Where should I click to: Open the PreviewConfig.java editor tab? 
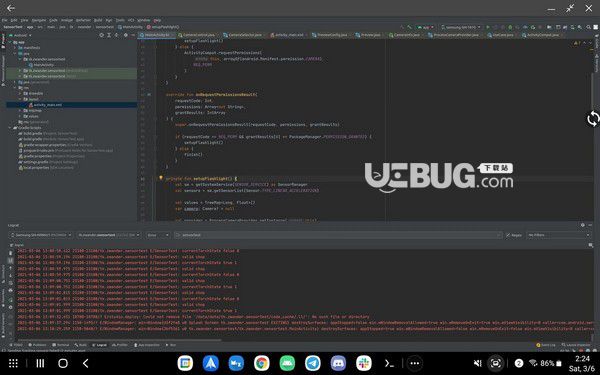point(331,35)
